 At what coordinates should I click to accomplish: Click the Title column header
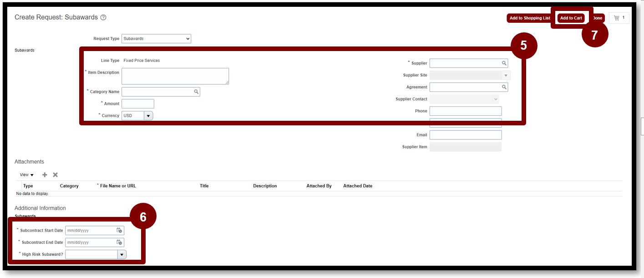(204, 186)
